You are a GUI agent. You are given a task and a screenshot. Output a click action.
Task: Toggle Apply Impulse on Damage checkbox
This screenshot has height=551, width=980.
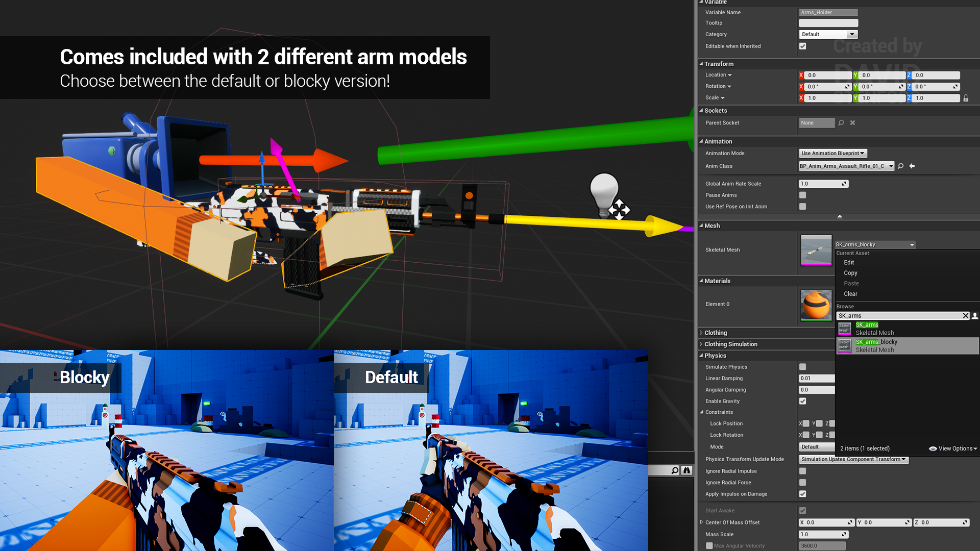802,494
